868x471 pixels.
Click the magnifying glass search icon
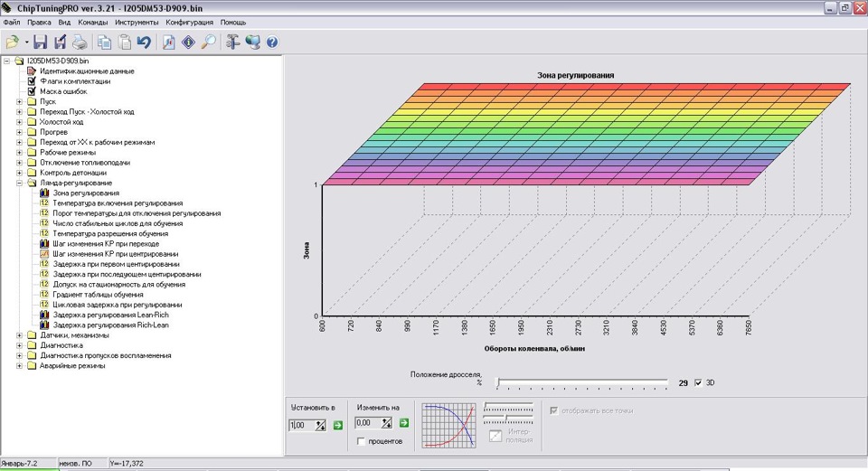tap(208, 42)
